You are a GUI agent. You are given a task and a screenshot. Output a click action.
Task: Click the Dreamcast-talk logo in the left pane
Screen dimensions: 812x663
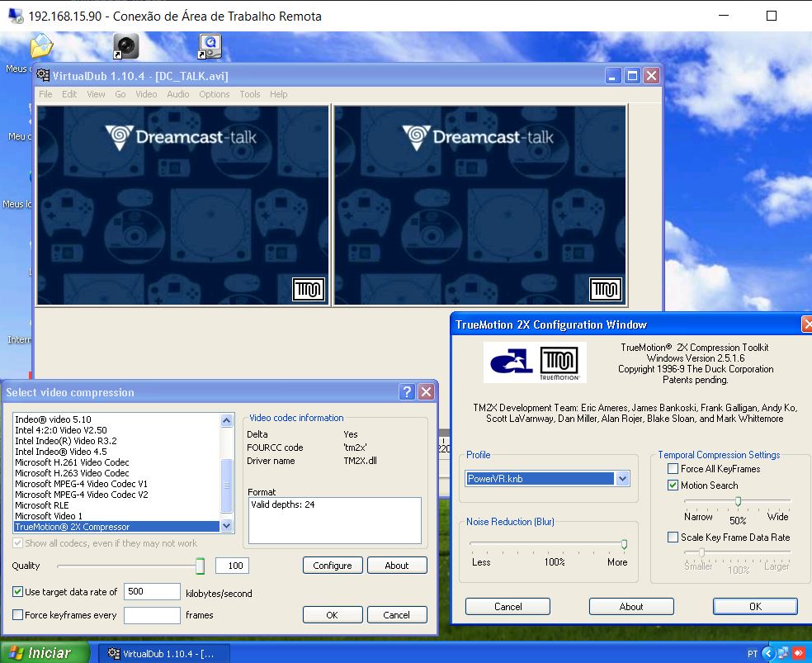tap(181, 137)
